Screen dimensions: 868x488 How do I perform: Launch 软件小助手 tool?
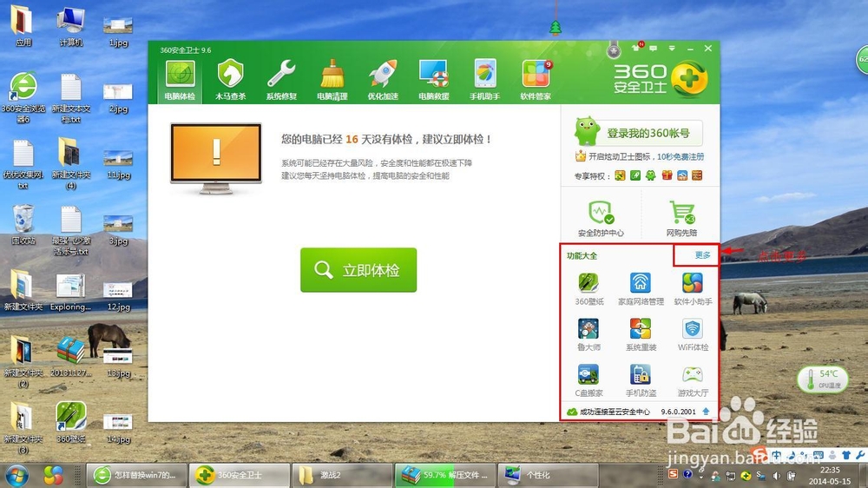(x=693, y=288)
